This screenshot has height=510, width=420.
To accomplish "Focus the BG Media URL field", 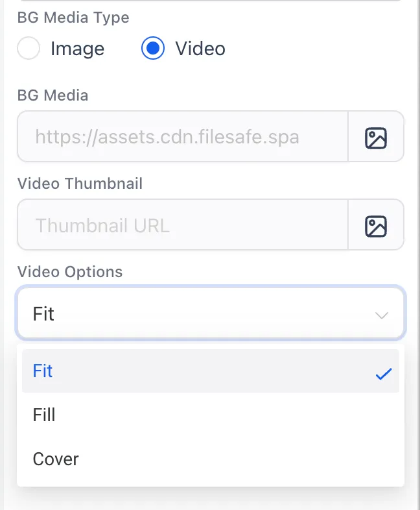I will point(183,136).
